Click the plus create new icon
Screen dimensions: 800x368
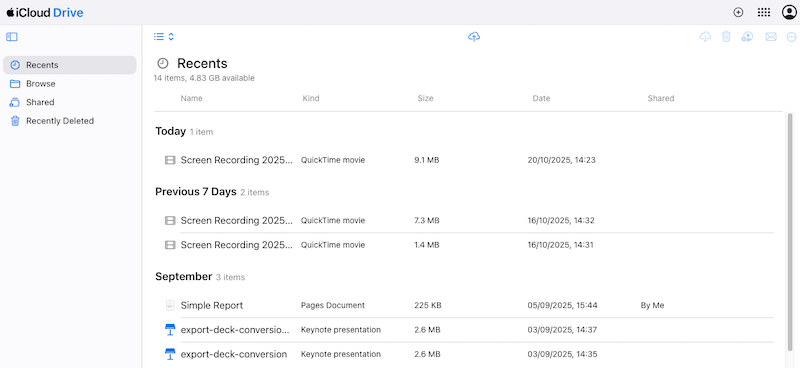738,13
